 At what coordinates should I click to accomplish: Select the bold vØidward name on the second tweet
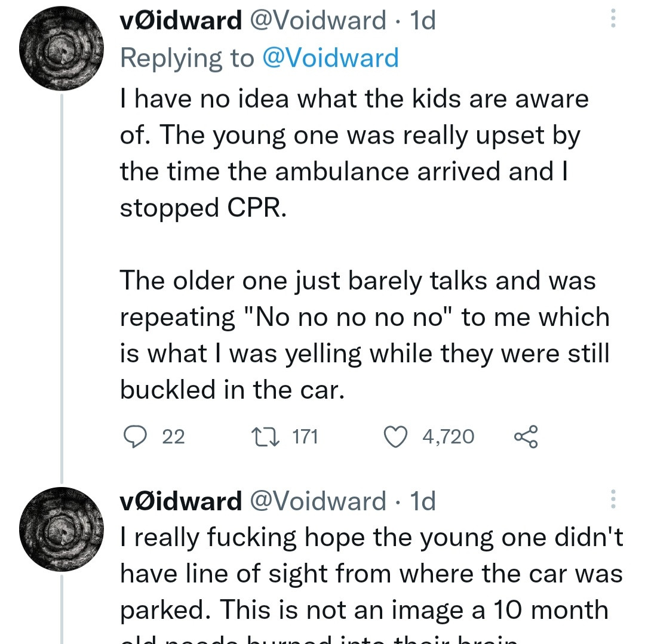coord(180,501)
